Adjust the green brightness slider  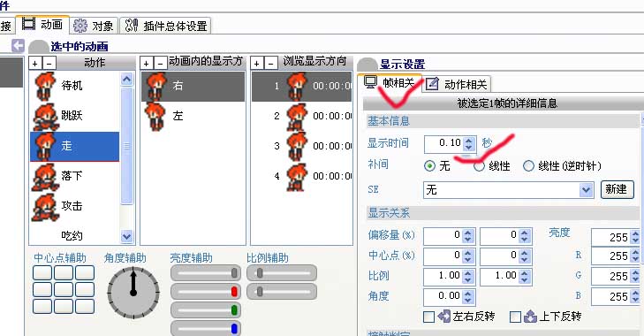tap(205, 309)
